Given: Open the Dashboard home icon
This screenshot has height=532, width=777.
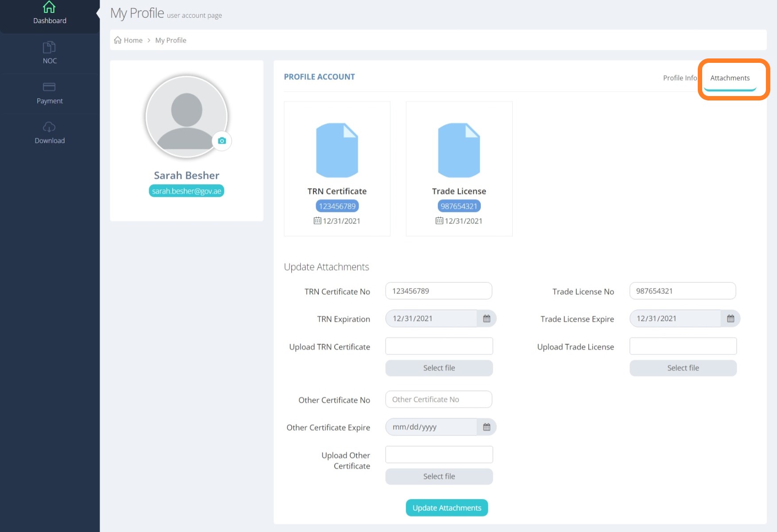Looking at the screenshot, I should coord(49,7).
